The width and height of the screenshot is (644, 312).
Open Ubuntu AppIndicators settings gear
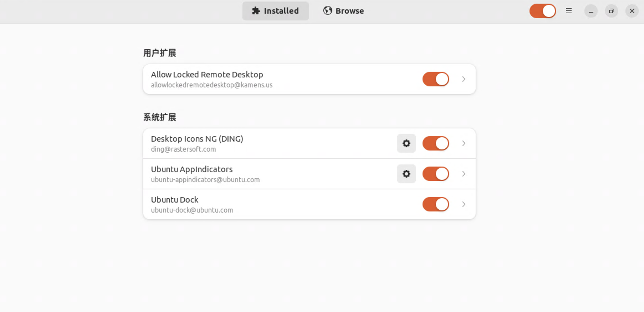coord(406,174)
